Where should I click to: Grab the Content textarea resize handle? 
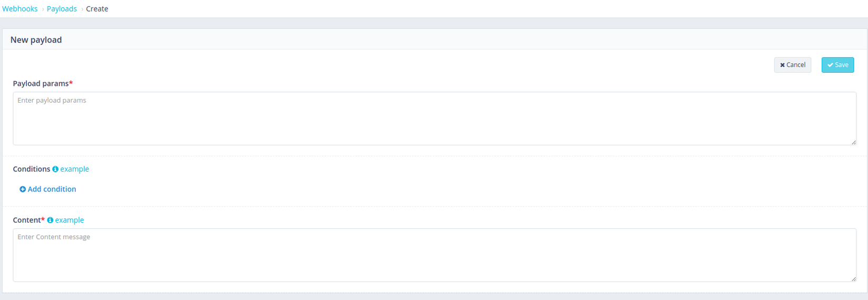coord(853,279)
